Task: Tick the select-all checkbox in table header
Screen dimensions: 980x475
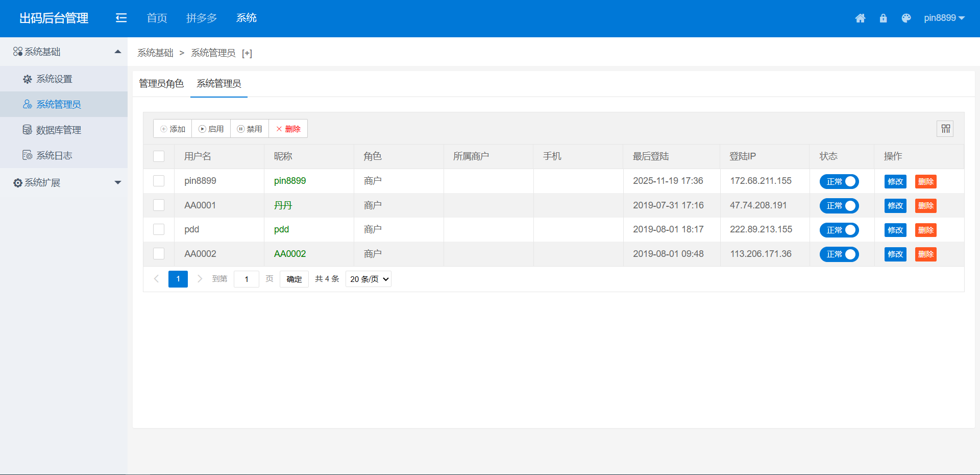Action: coord(159,156)
